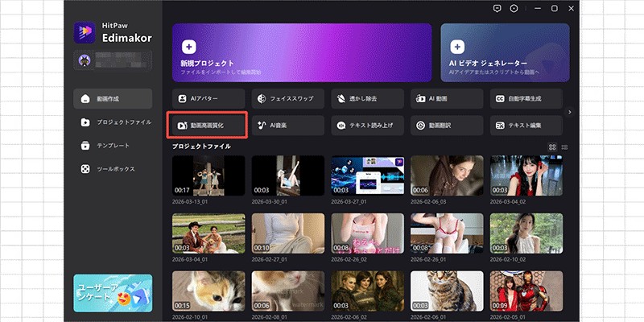
Task: Expand more tools with the right chevron
Action: click(x=570, y=112)
